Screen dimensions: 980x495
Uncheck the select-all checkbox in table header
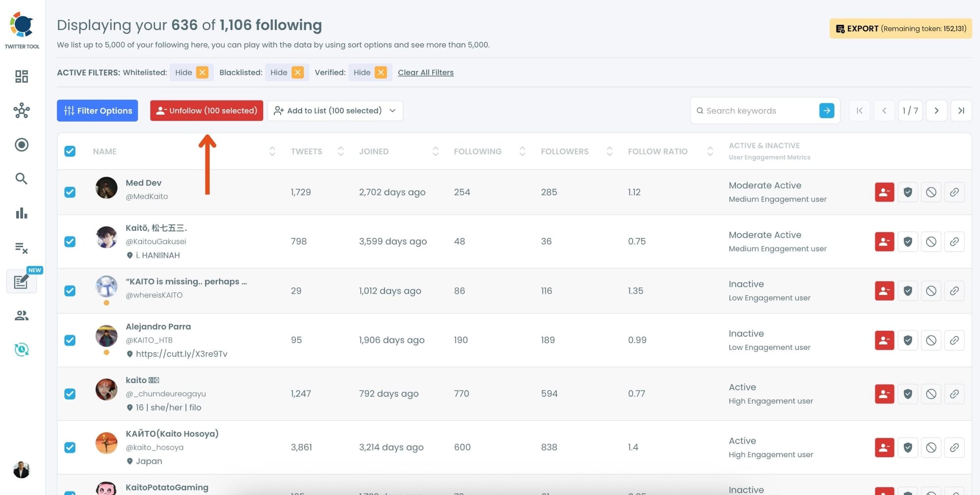click(70, 151)
